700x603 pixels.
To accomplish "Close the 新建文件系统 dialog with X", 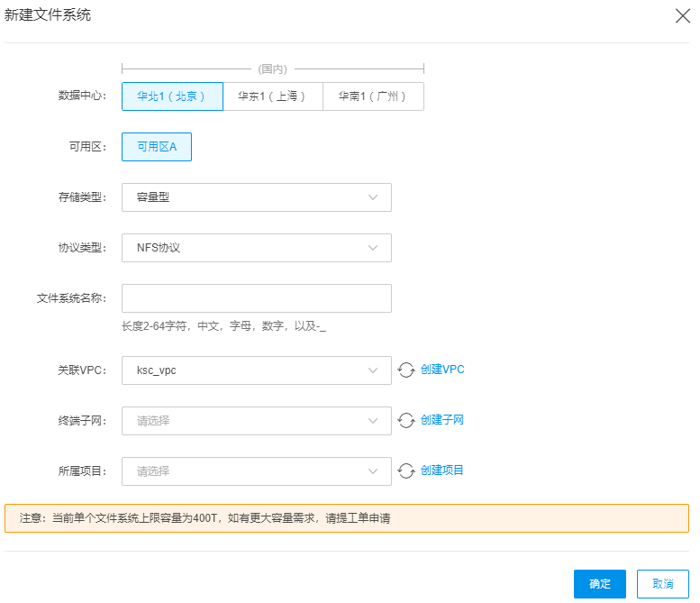I will coord(683,16).
